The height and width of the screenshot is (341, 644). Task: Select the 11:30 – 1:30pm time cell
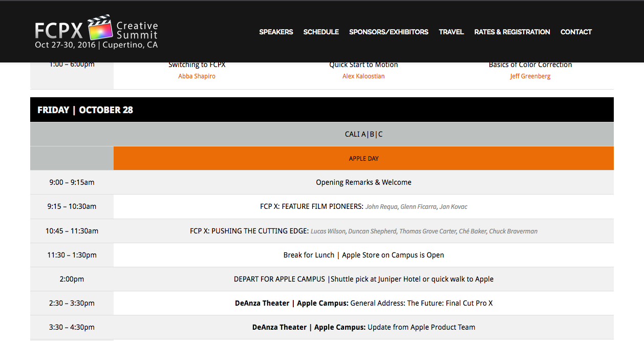pos(72,255)
